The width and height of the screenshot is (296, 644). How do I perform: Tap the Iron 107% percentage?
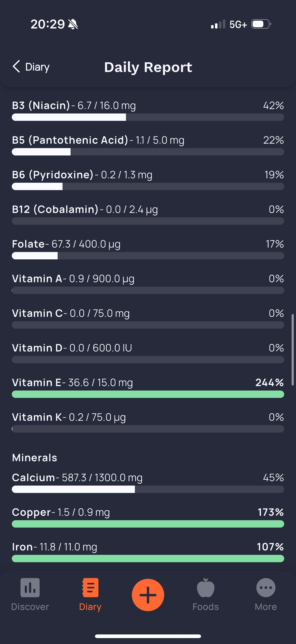[270, 546]
